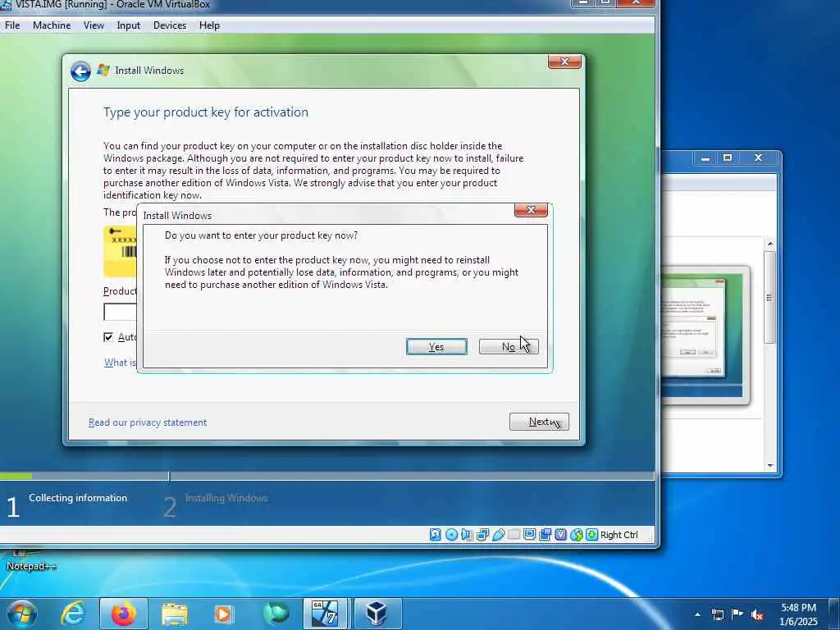Open the Windows Start orb
Screen dimensions: 840x630
click(x=22, y=614)
